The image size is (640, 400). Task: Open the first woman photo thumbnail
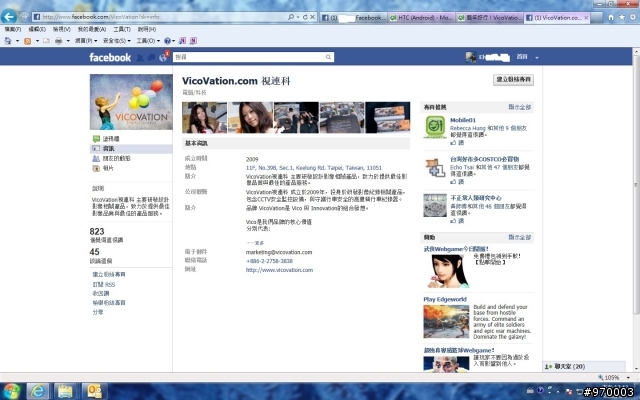204,118
